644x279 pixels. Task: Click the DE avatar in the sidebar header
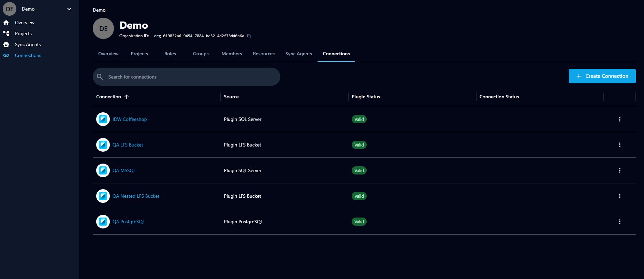[10, 9]
